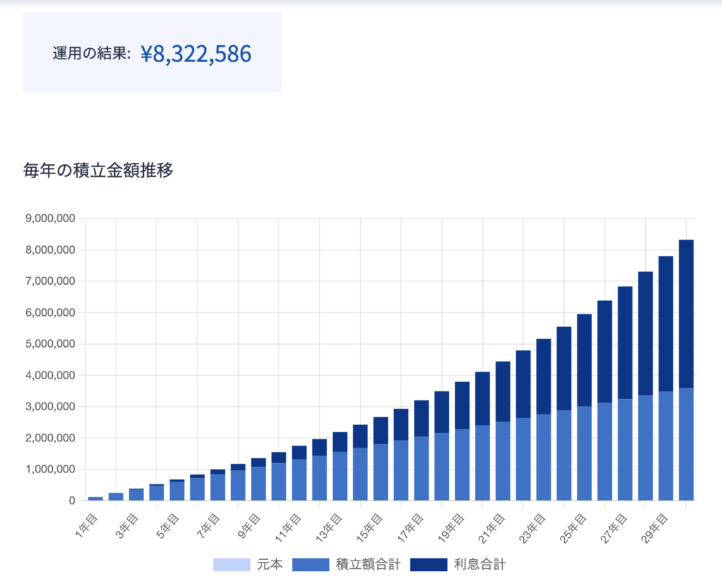Image resolution: width=722 pixels, height=588 pixels.
Task: Click the lighter contribution segment of the final bar
Action: click(x=686, y=444)
